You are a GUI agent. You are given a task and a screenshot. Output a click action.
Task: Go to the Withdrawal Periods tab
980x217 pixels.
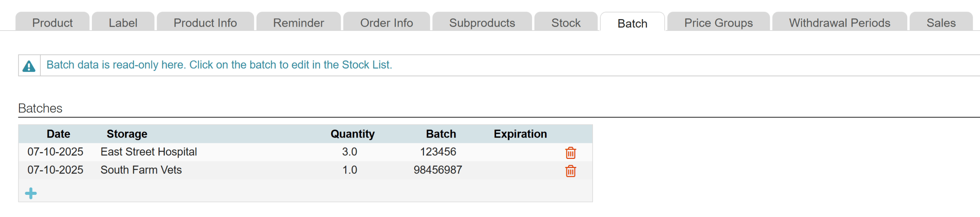tap(840, 23)
